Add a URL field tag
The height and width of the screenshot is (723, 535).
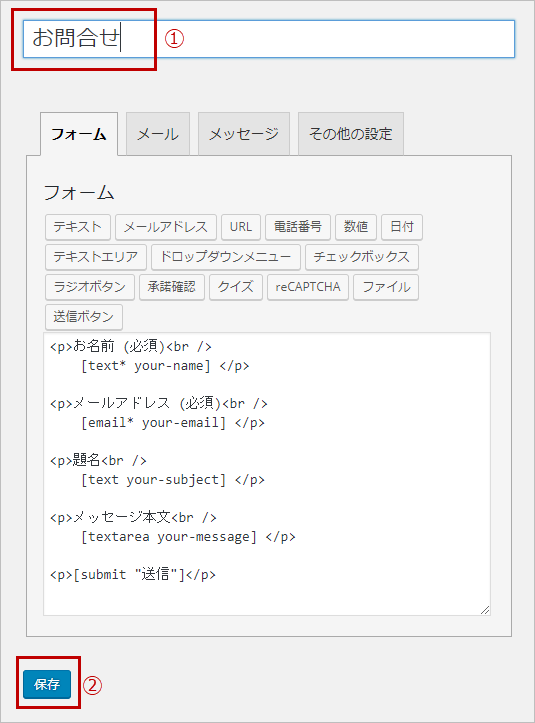tap(241, 227)
